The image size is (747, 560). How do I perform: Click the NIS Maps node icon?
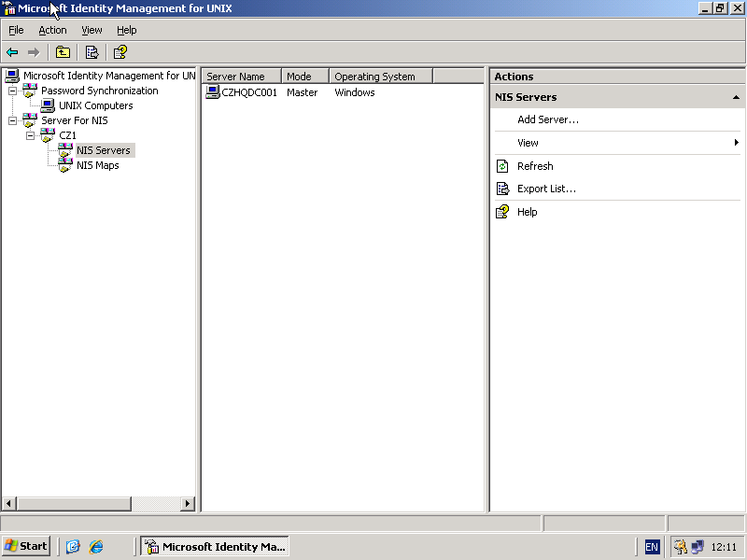click(x=65, y=165)
